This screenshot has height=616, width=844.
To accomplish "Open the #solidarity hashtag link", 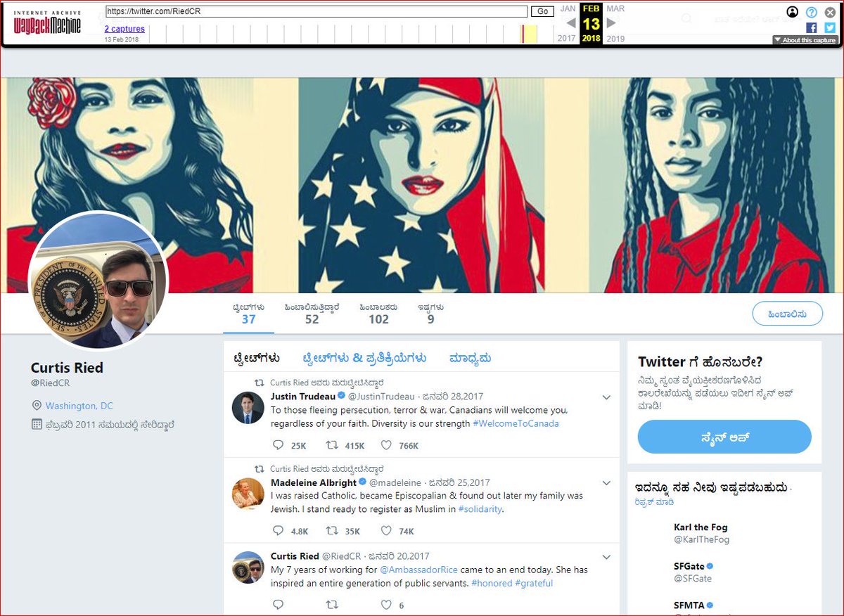I will coord(480,509).
